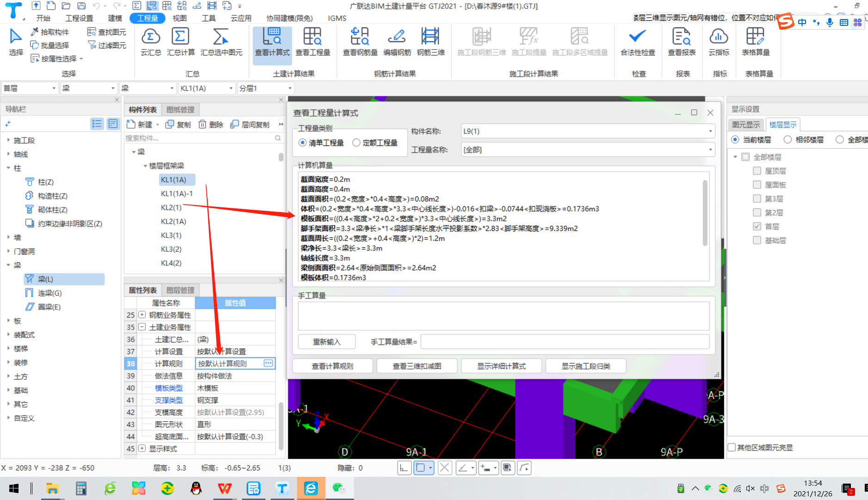Click 显示详细计算式 button

click(x=502, y=366)
